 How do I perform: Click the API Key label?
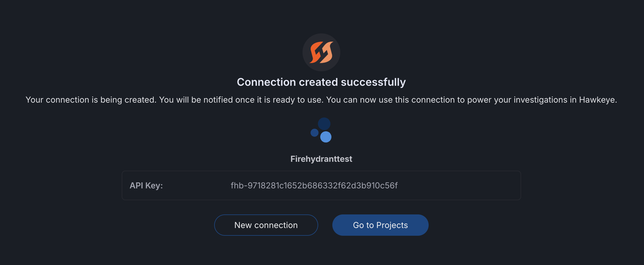coord(147,185)
